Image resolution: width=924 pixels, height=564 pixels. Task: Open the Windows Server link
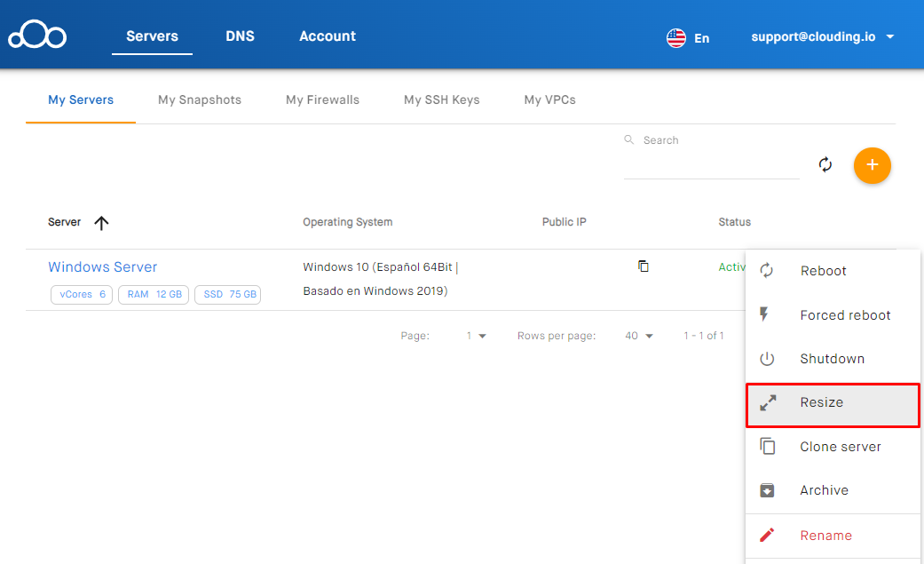click(x=103, y=266)
